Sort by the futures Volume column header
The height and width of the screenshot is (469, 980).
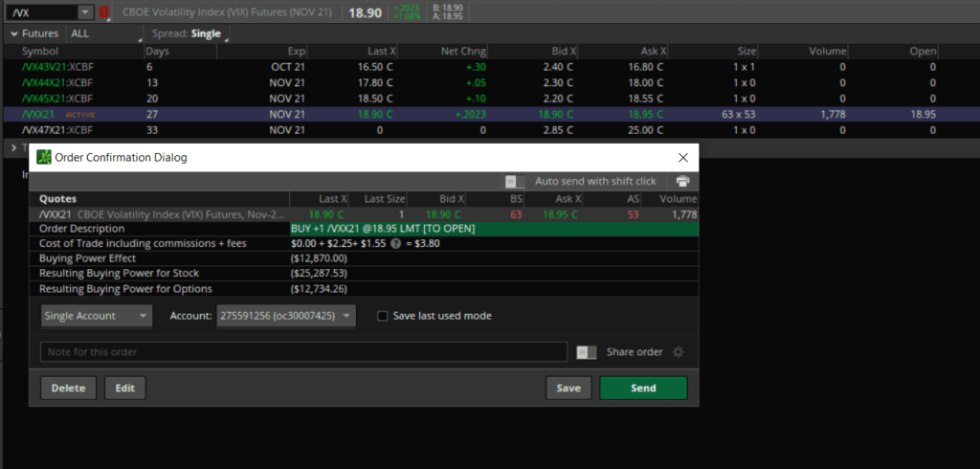tap(827, 52)
